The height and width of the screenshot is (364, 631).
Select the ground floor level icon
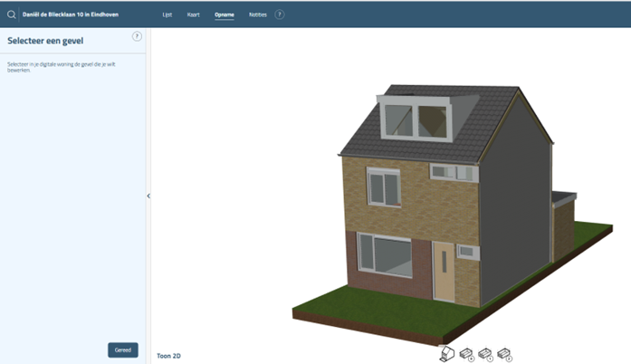[x=467, y=354]
